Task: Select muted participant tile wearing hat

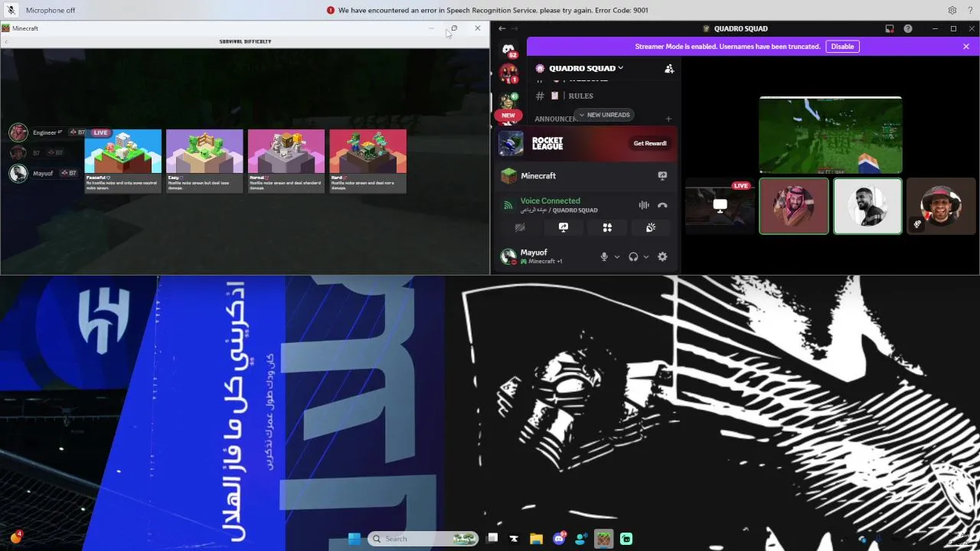Action: (941, 207)
